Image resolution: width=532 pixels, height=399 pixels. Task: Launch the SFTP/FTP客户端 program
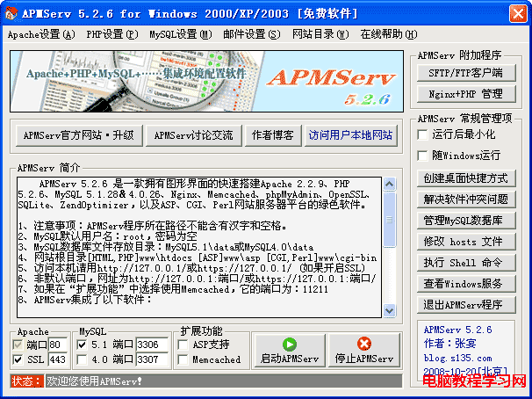pos(466,73)
